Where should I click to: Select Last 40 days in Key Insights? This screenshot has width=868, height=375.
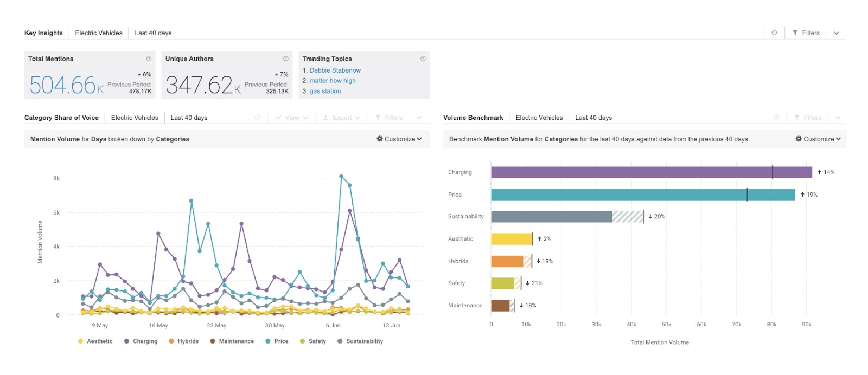(153, 33)
